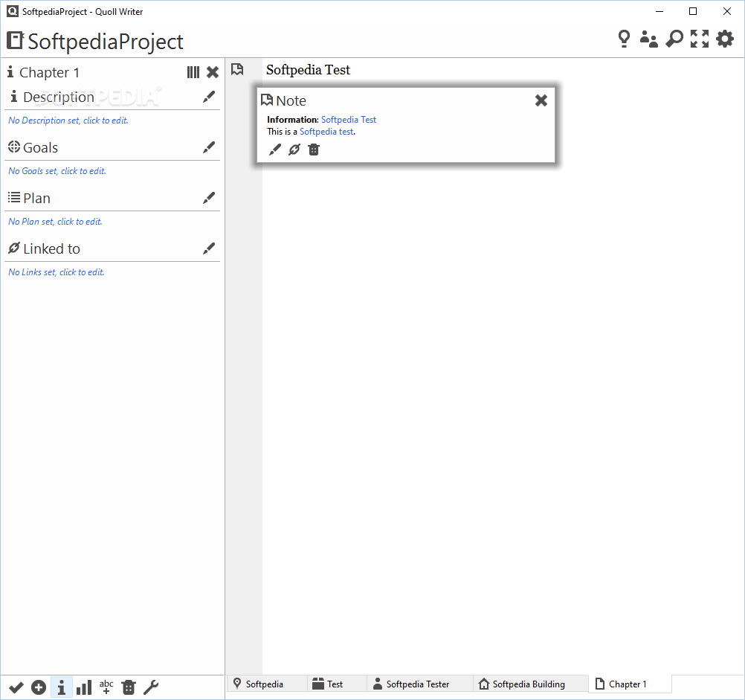Edit the Goals section with pencil icon

tap(209, 147)
